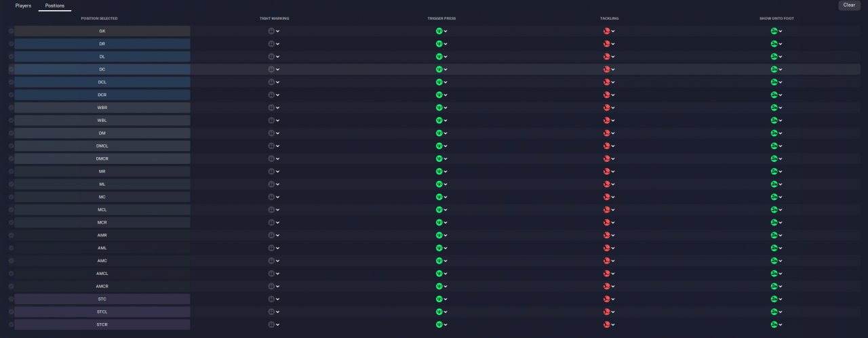
Task: Click the trigger press icon for MC
Action: (439, 197)
